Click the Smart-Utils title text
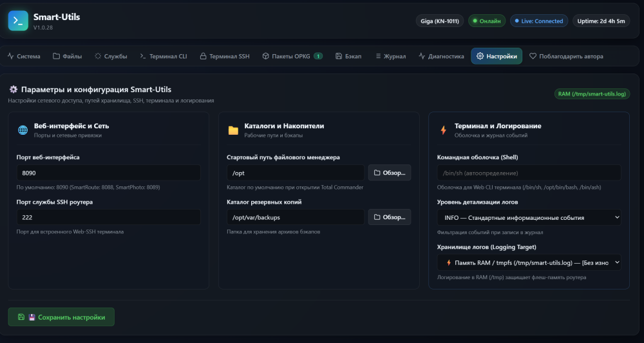This screenshot has width=644, height=343. point(57,17)
